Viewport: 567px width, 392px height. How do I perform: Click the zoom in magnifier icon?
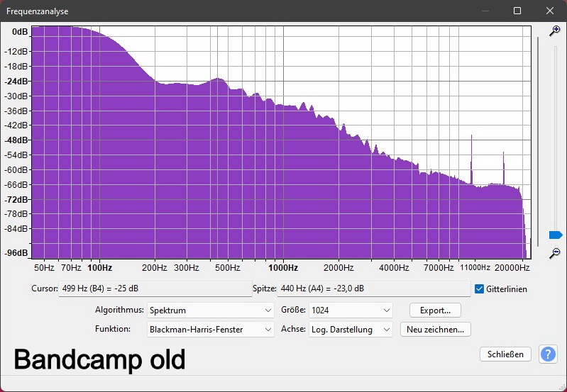click(x=555, y=31)
